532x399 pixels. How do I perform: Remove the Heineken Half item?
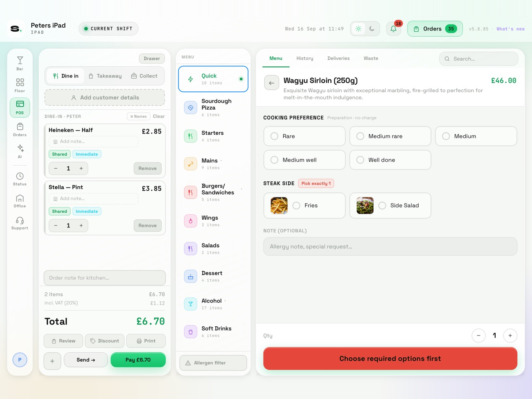point(147,168)
